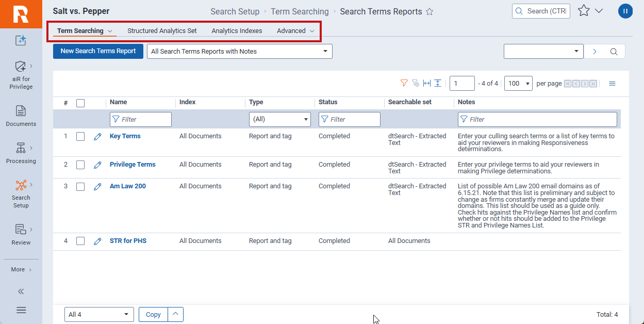Viewport: 644px width, 324px height.
Task: Switch to Structured Analytics Set tab
Action: tap(162, 31)
